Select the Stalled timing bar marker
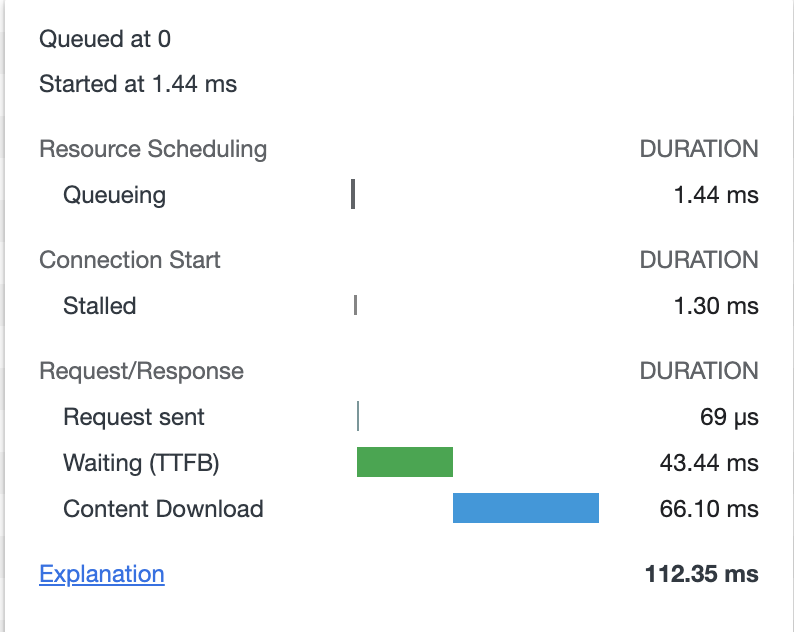Viewport: 794px width, 632px height. coord(355,305)
